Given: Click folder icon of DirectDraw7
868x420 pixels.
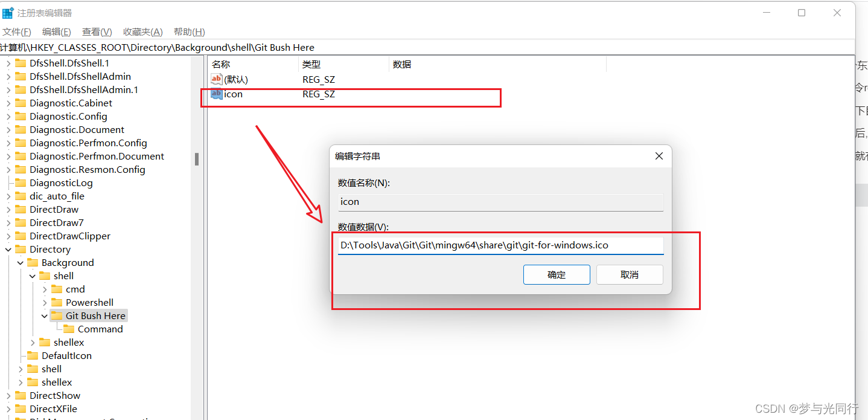Looking at the screenshot, I should tap(21, 222).
